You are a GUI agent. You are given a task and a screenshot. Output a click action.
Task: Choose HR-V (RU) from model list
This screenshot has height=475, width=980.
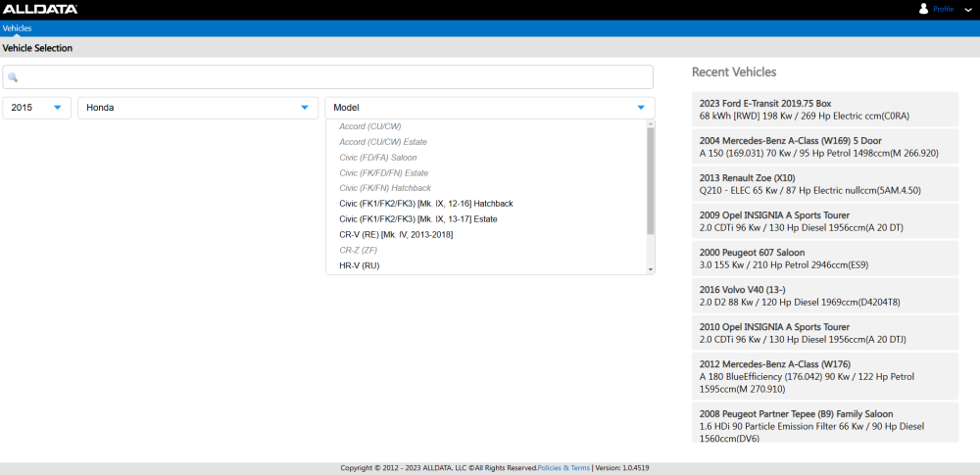point(359,265)
